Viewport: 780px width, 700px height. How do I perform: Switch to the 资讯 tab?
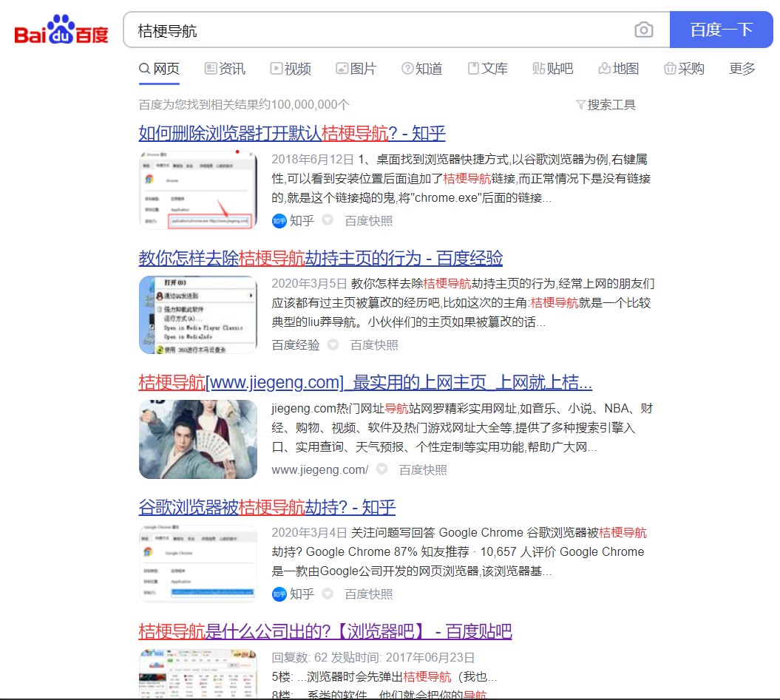click(225, 69)
